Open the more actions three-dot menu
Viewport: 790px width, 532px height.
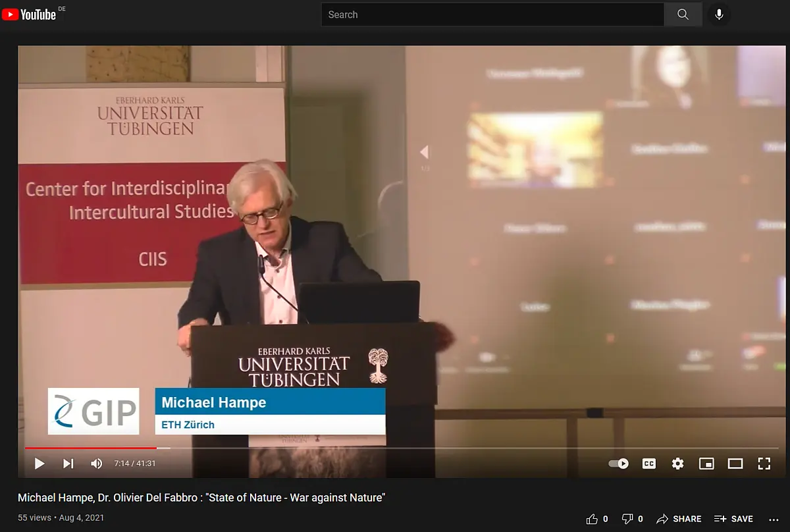(x=774, y=519)
